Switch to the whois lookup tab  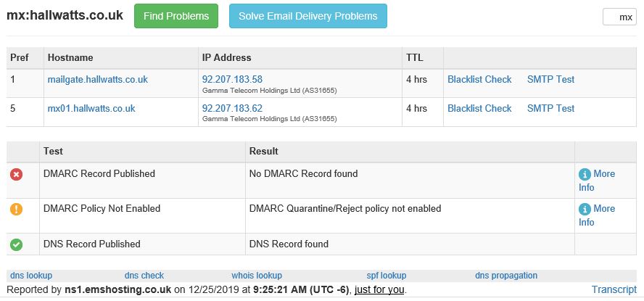(x=257, y=276)
